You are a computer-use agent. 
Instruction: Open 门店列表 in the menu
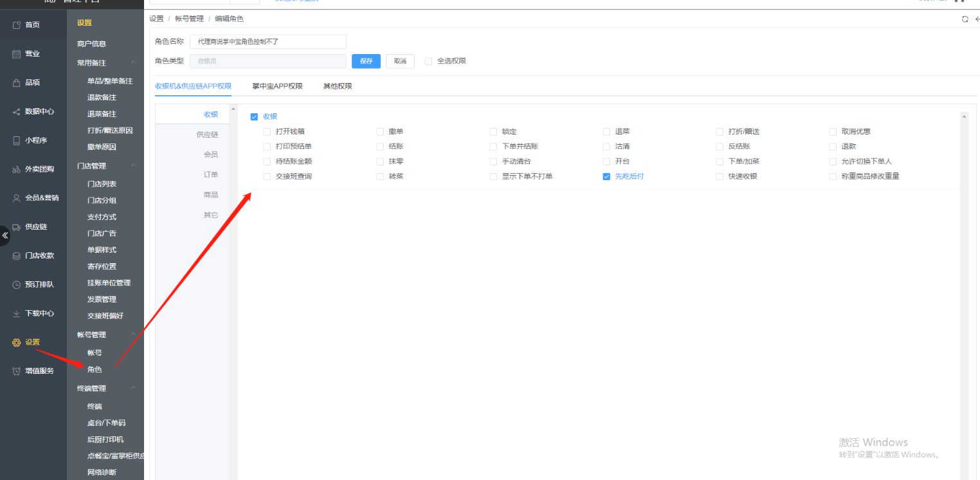pos(102,184)
